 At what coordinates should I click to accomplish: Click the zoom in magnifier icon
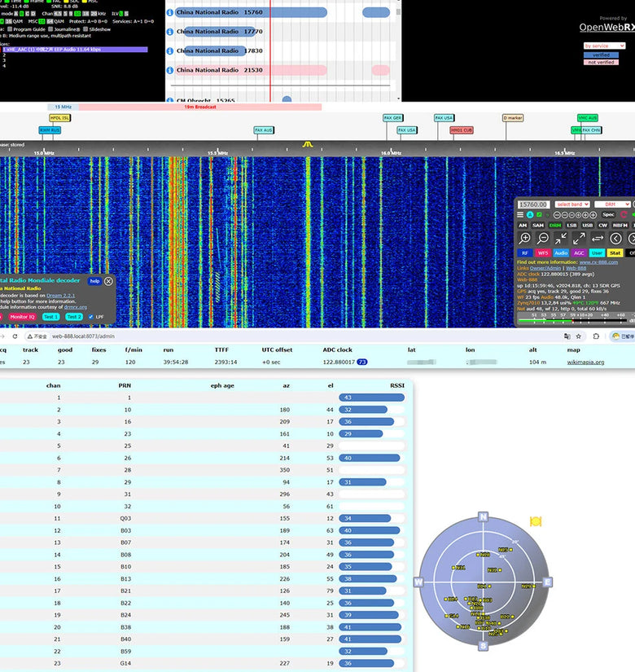click(x=525, y=238)
